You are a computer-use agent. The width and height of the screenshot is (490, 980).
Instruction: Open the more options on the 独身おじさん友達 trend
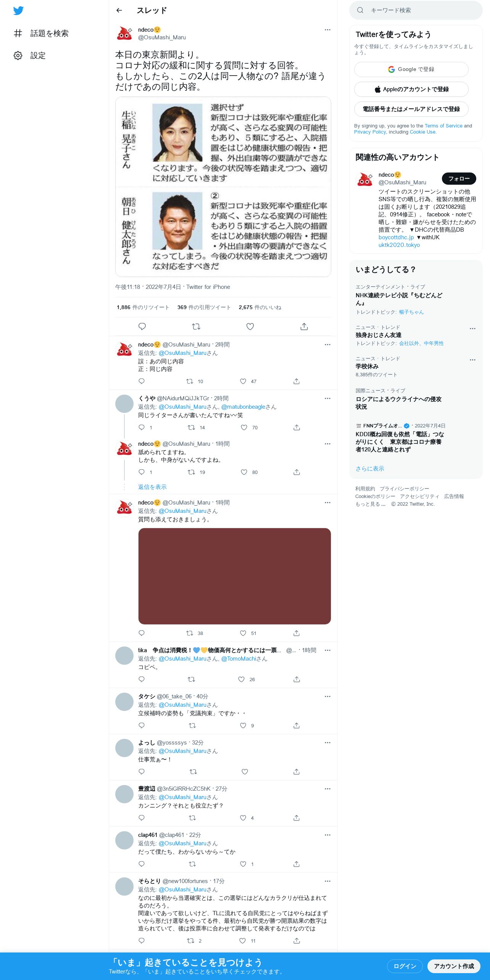[x=472, y=329]
